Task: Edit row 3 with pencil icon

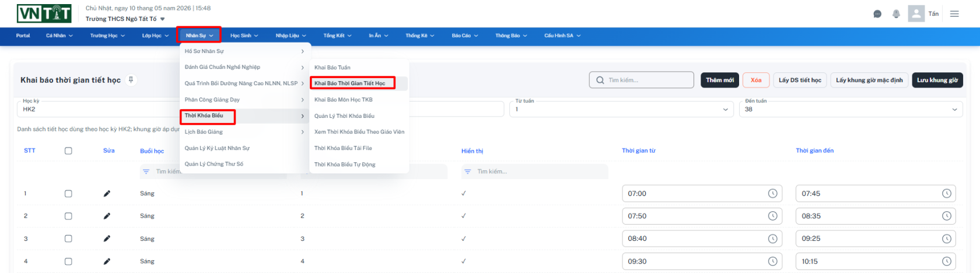Action: tap(107, 239)
